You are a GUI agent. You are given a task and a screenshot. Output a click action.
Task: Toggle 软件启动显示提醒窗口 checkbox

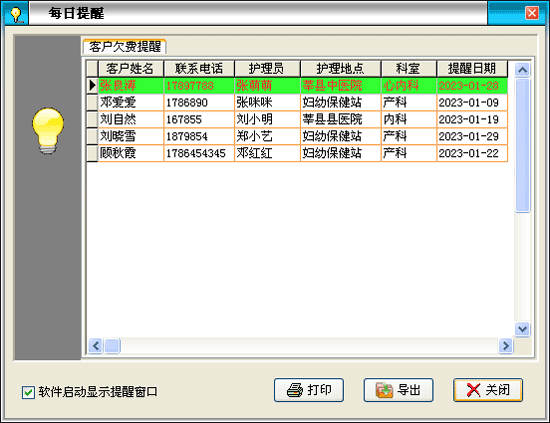click(x=28, y=392)
